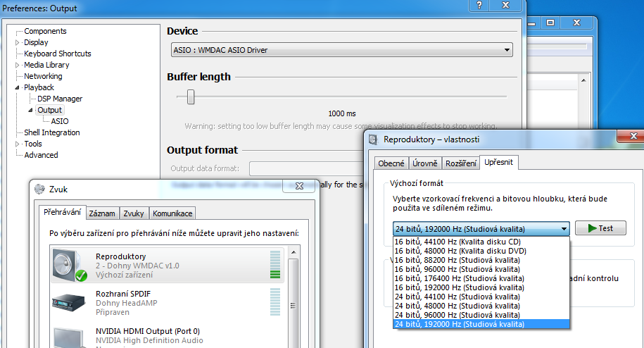Switch to the Obecné tab
This screenshot has width=644, height=348.
391,163
